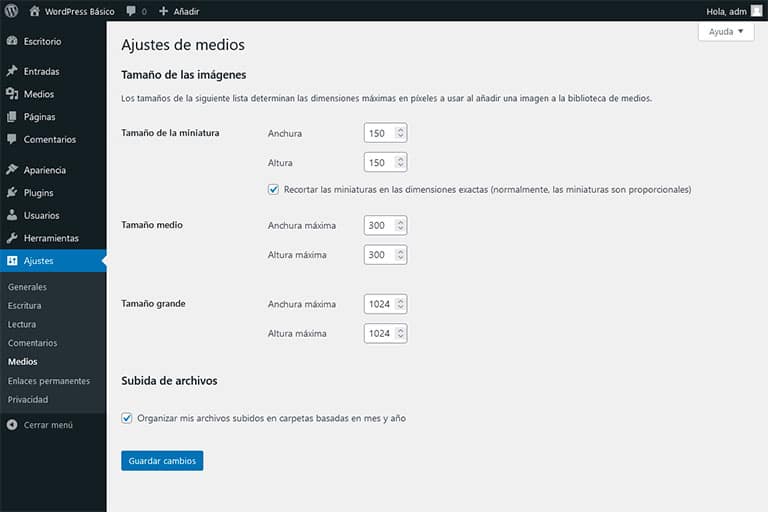Click the Plugins plug icon
This screenshot has width=768, height=512.
[x=12, y=193]
